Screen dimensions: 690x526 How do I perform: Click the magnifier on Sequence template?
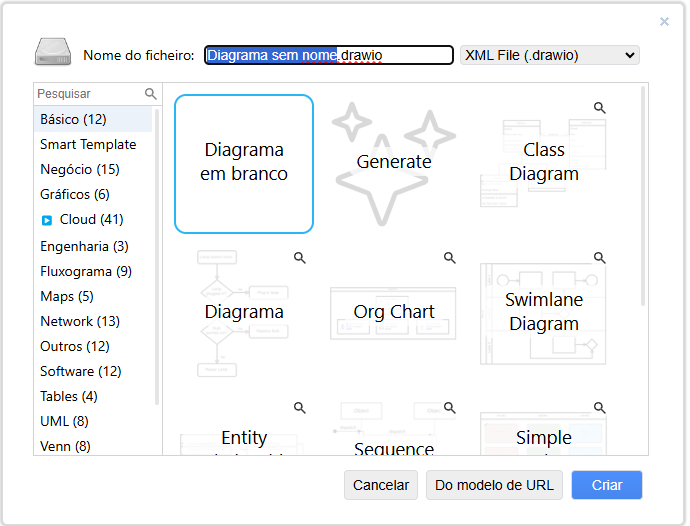tap(449, 407)
